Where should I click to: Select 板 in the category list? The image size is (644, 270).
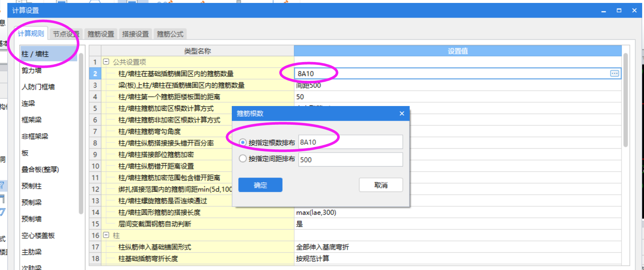[x=48, y=153]
